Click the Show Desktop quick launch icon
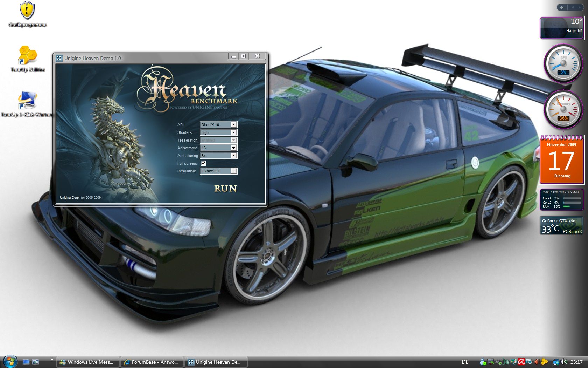Viewport: 588px width, 368px height. [26, 362]
